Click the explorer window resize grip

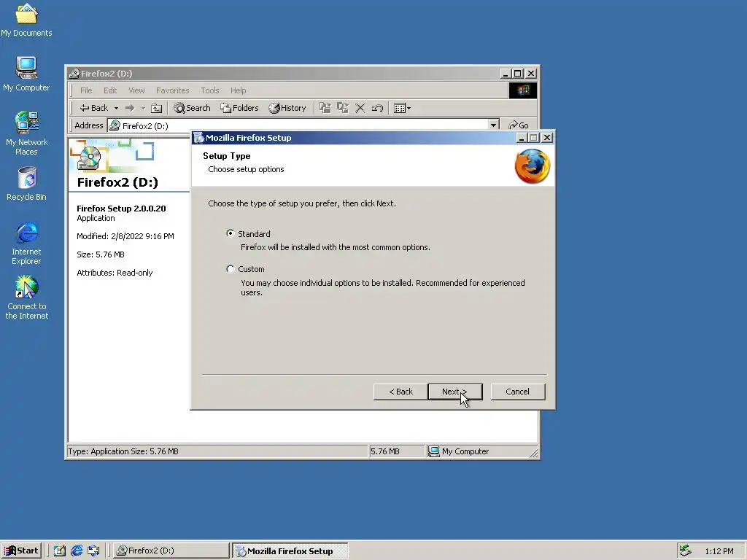(x=535, y=454)
